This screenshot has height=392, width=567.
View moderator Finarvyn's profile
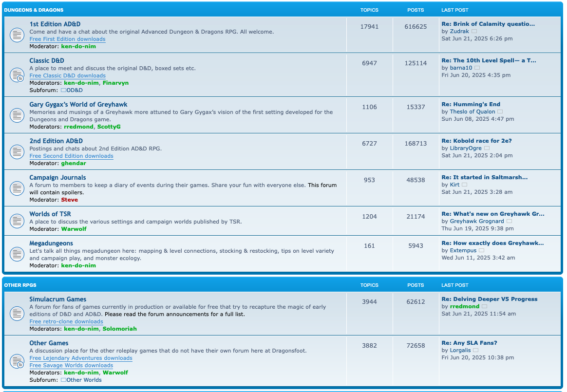116,83
